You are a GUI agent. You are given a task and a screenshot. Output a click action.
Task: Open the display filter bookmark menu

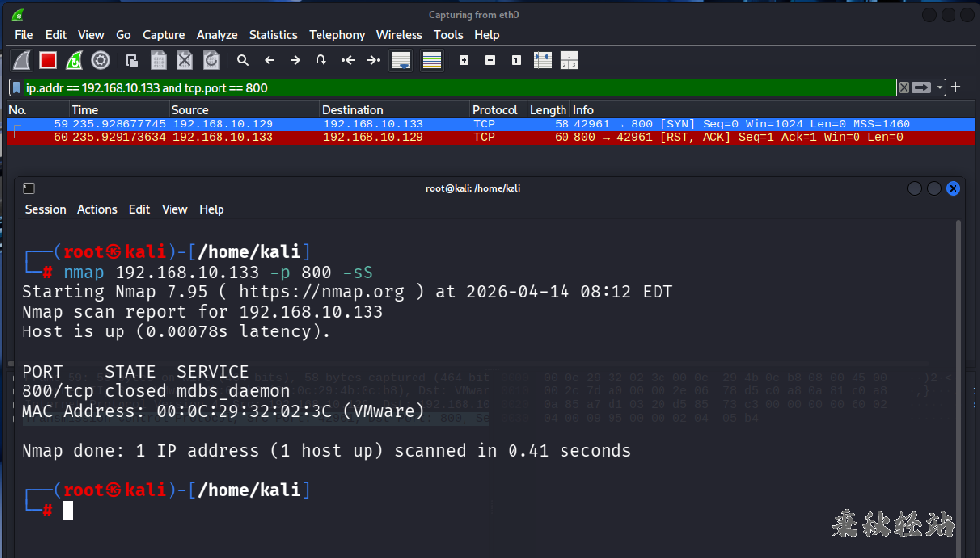click(16, 88)
